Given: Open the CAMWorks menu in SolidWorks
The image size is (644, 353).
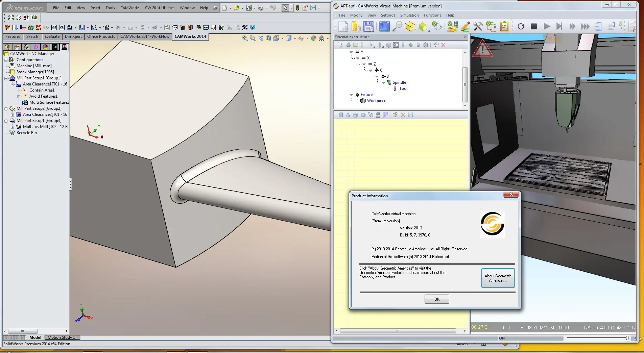Looking at the screenshot, I should click(x=130, y=8).
